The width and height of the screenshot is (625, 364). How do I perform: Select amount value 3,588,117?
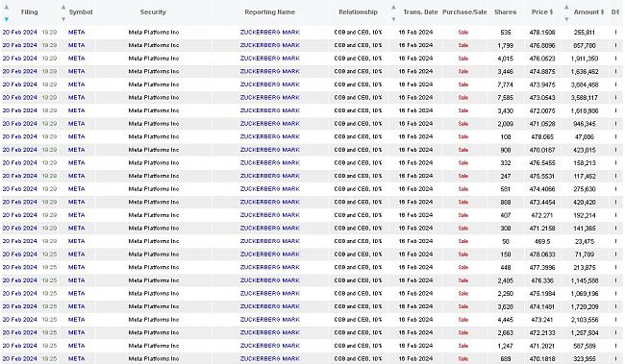tap(585, 98)
